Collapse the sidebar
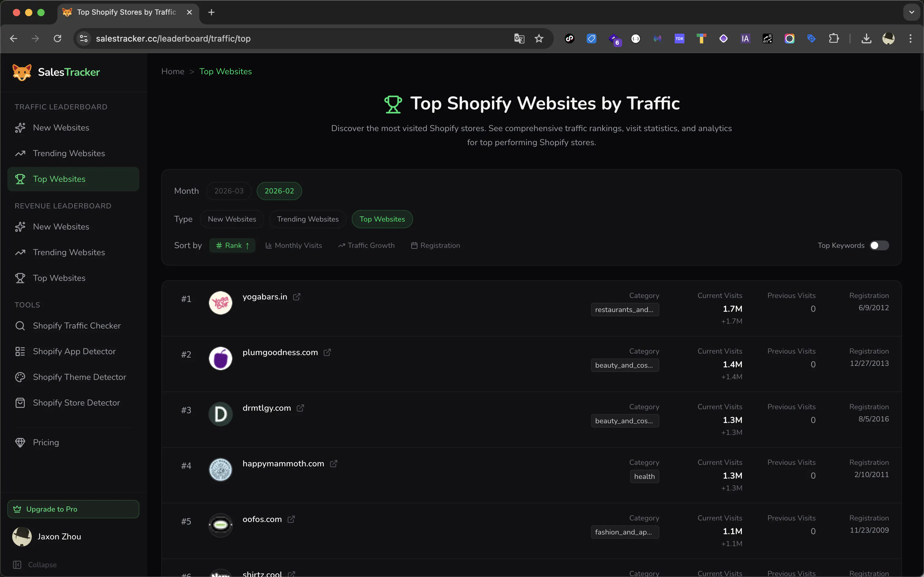Screen dimensions: 924x577 [35, 564]
